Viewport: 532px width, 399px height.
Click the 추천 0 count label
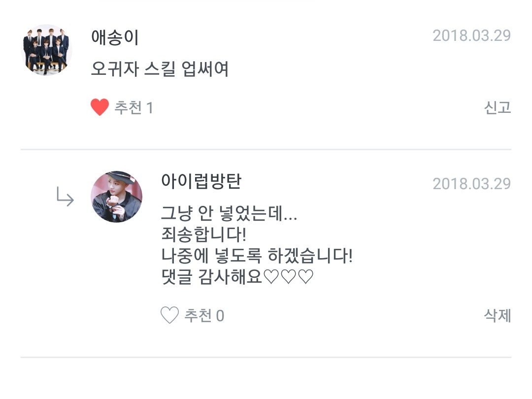(x=204, y=315)
